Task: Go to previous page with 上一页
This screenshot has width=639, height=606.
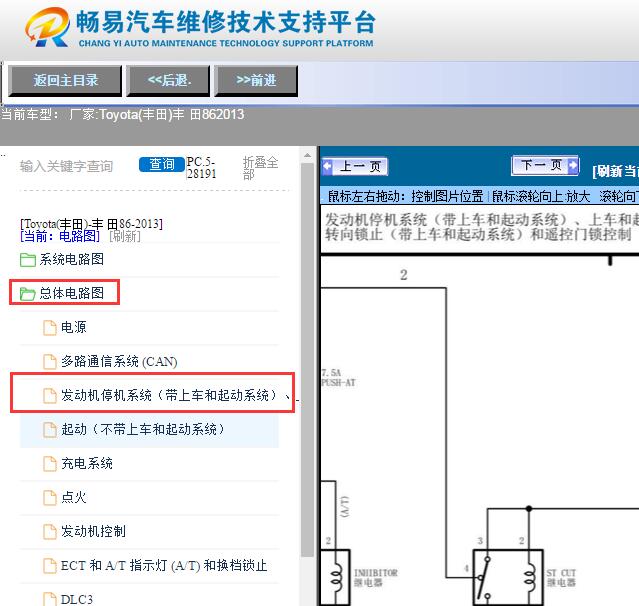Action: (x=355, y=166)
